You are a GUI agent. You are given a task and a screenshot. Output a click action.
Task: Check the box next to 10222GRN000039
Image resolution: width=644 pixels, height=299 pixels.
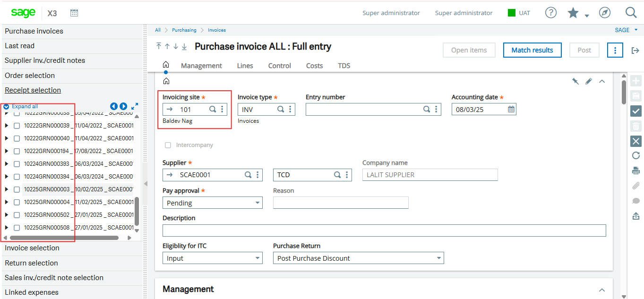pos(17,125)
